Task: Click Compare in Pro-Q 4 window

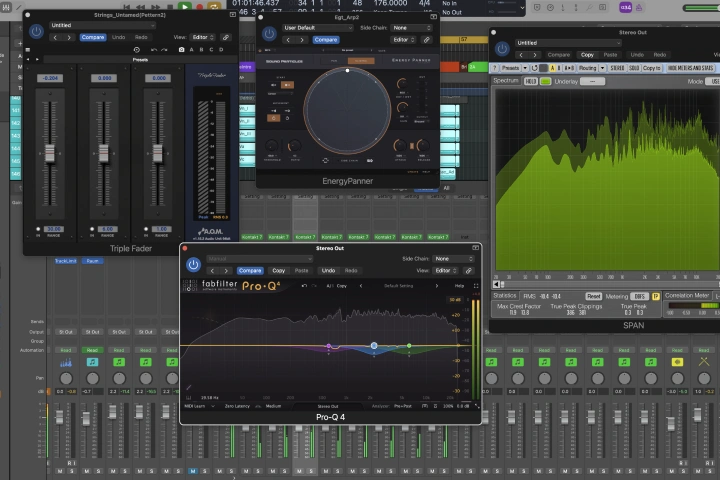Action: [250, 271]
